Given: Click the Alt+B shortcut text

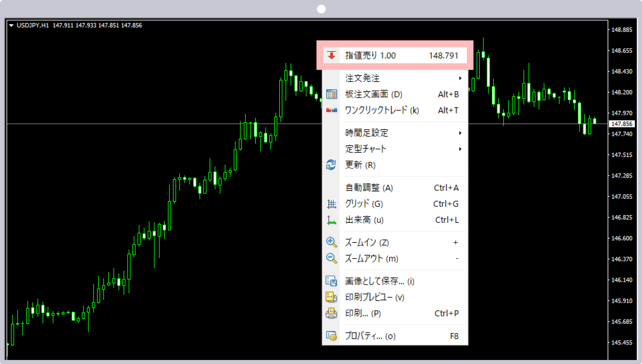Looking at the screenshot, I should [x=448, y=94].
